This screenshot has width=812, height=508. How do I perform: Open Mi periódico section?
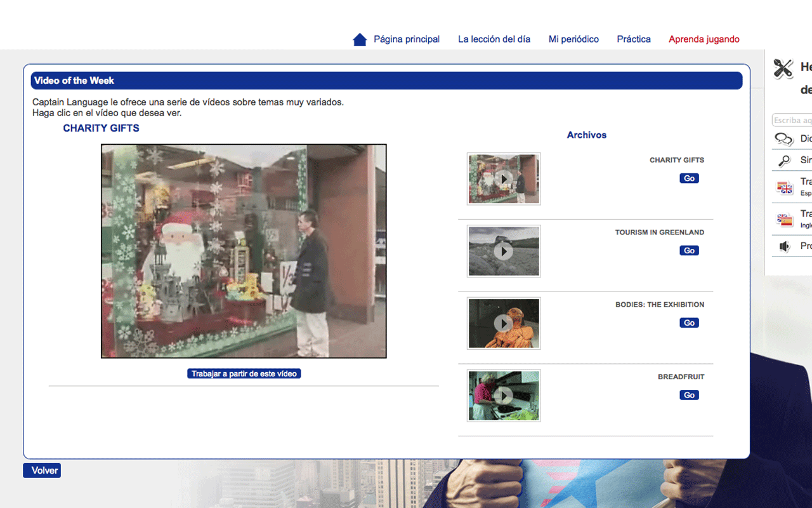(573, 39)
